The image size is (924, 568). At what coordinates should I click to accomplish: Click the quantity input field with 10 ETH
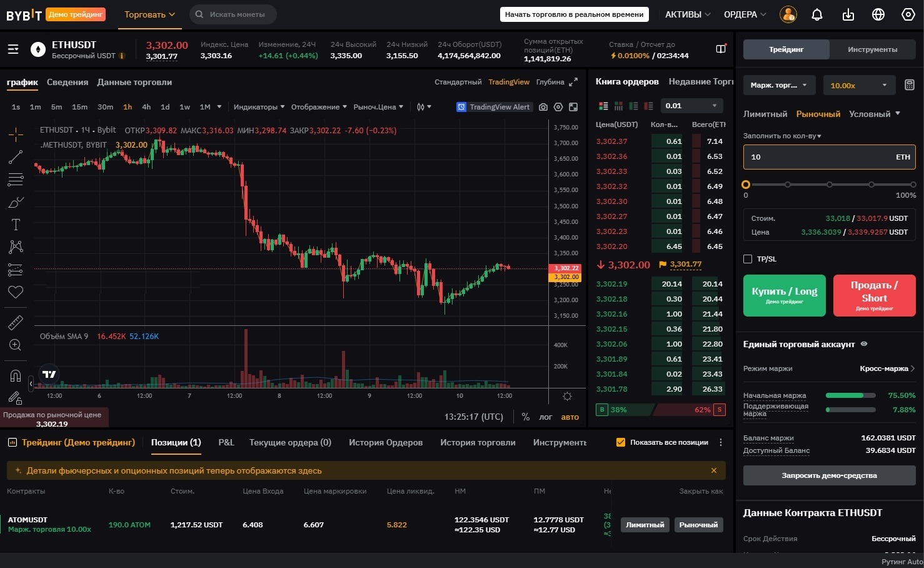pos(830,157)
